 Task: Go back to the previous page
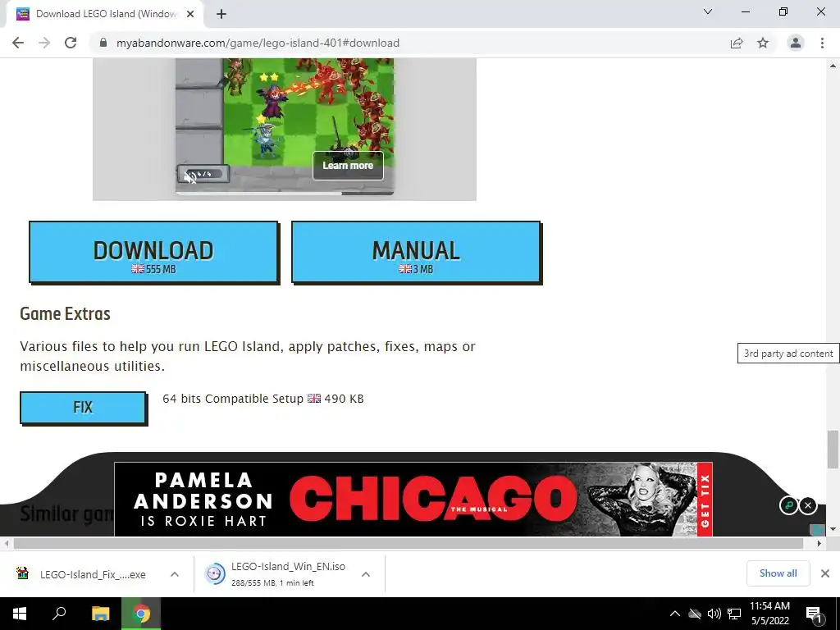coord(18,43)
